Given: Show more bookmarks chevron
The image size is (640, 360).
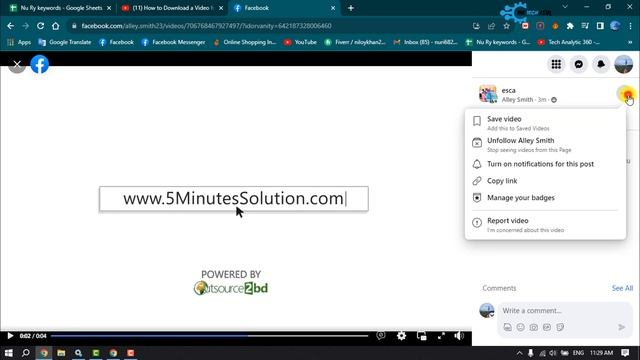Looking at the screenshot, I should point(630,42).
